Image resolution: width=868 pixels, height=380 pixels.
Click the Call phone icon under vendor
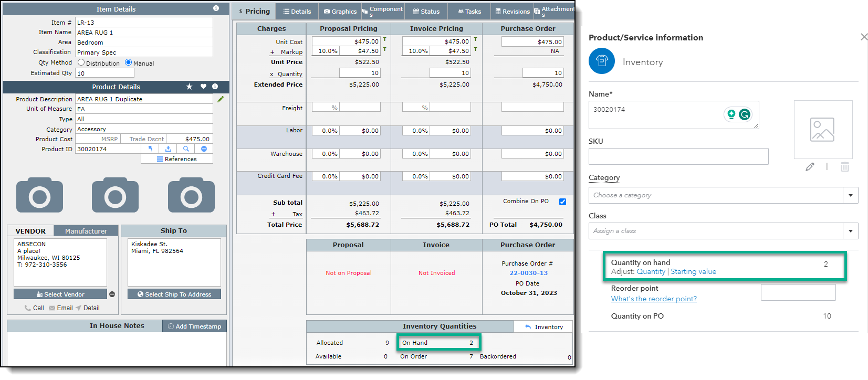click(27, 308)
